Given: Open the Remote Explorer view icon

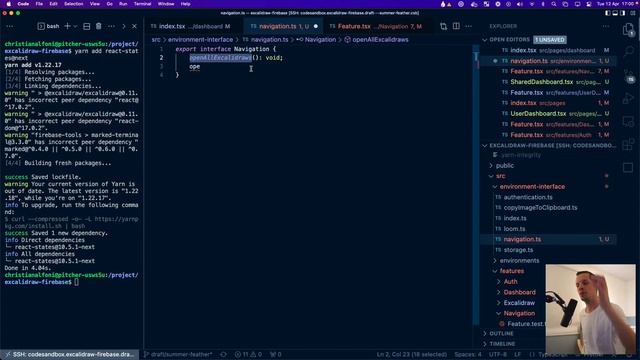Looking at the screenshot, I should (628, 122).
